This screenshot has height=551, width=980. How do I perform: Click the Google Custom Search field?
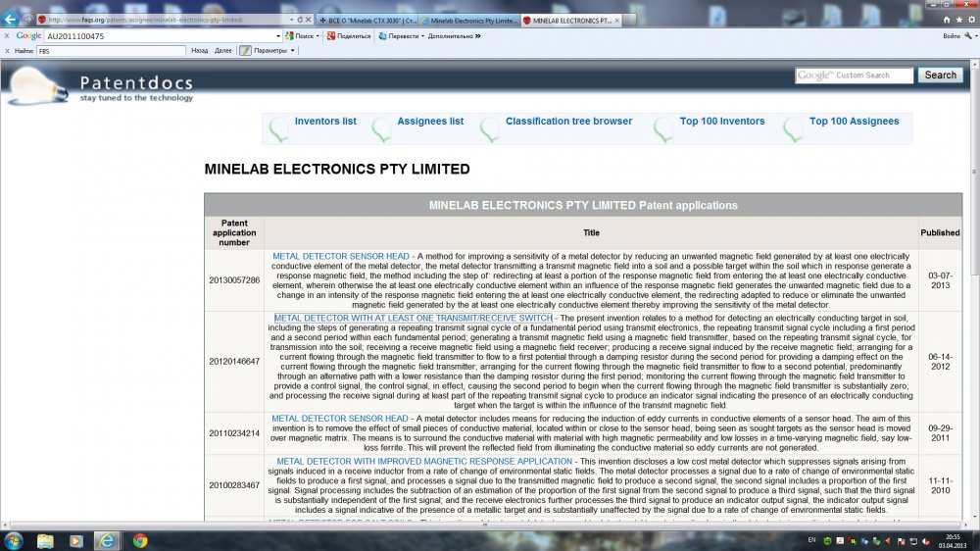[854, 75]
